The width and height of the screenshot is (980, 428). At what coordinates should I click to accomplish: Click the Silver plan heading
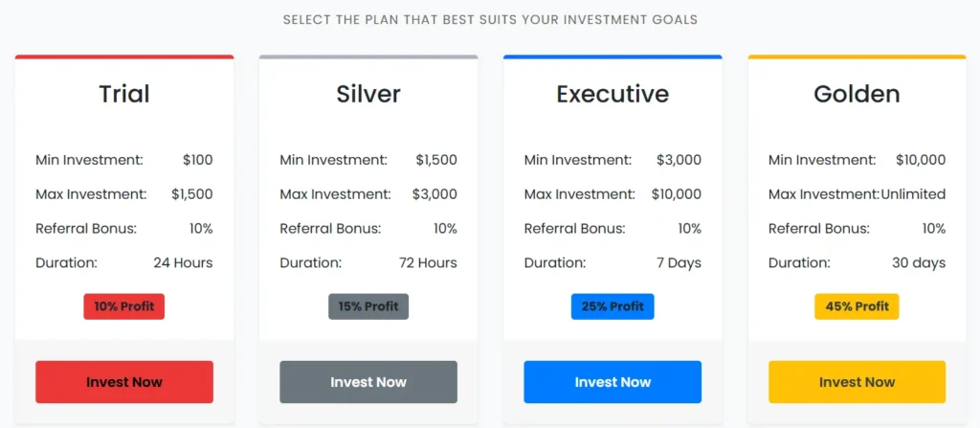[368, 94]
